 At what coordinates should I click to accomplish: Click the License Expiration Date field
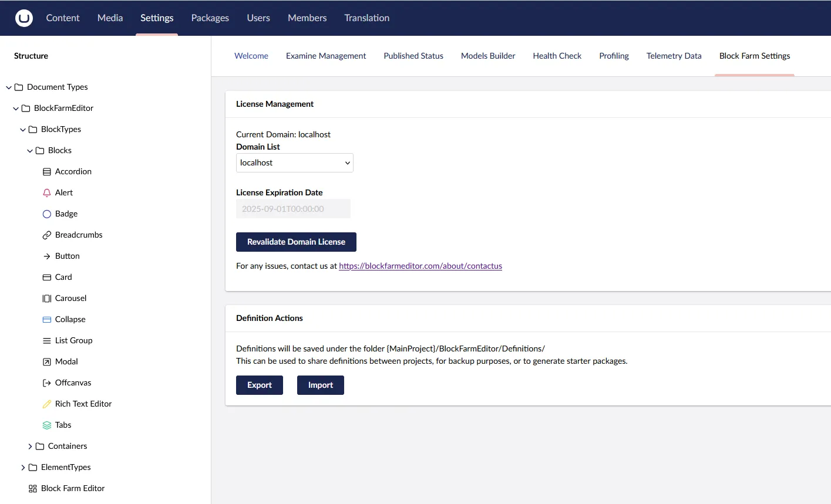[293, 208]
